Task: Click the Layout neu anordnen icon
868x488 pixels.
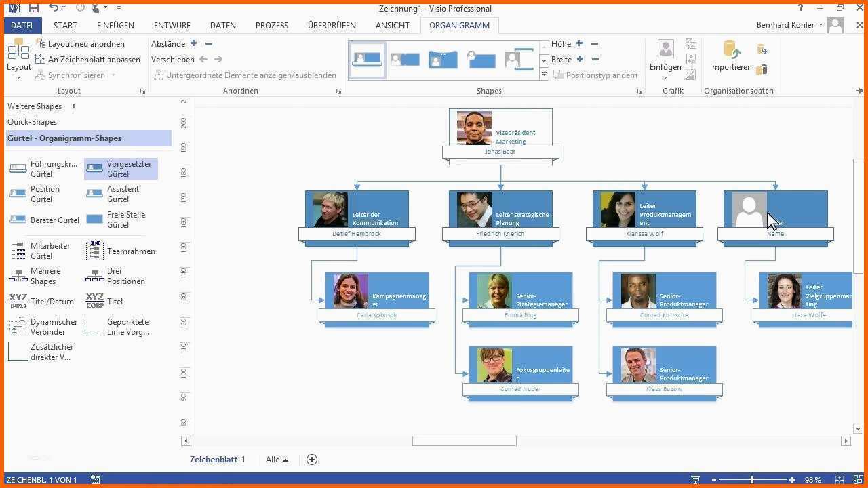Action: [x=41, y=43]
